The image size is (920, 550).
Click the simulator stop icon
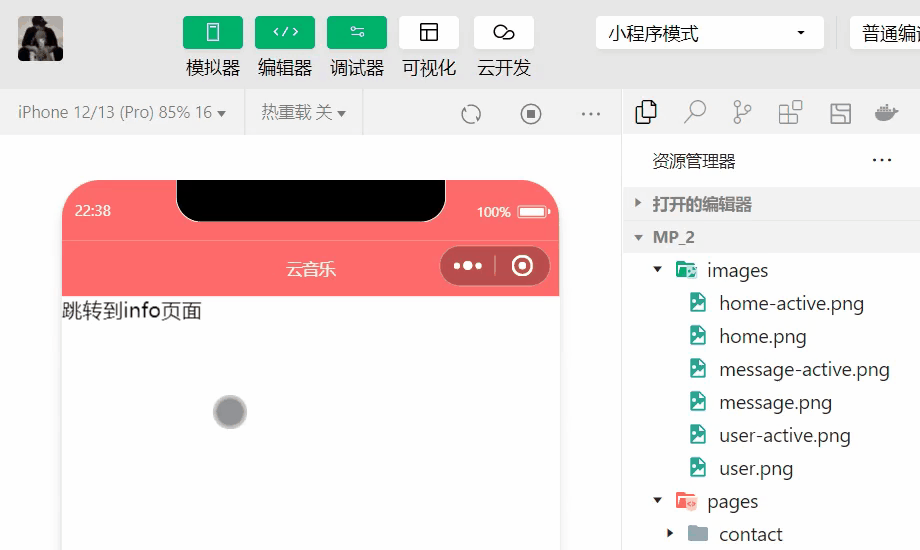pyautogui.click(x=531, y=114)
